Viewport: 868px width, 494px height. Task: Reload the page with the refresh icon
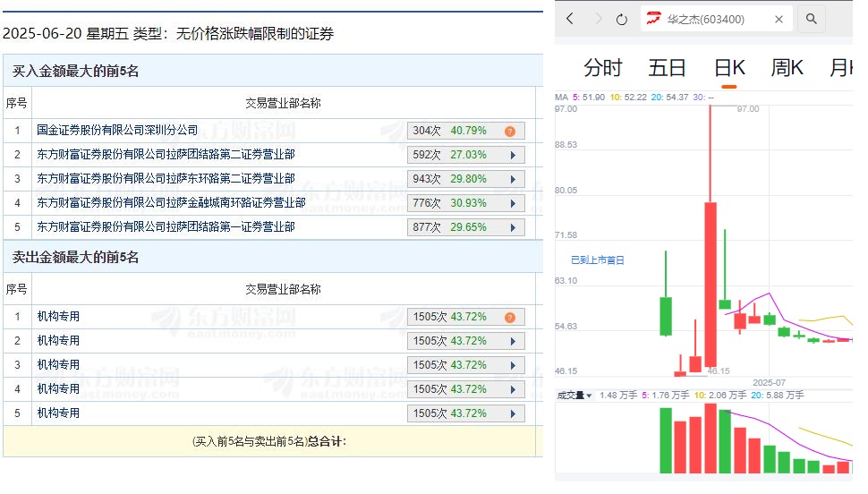(622, 20)
